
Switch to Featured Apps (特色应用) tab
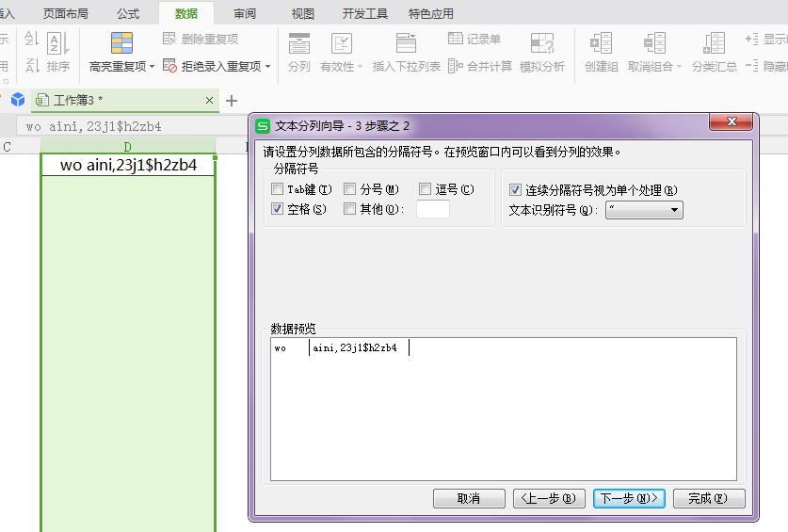click(431, 13)
